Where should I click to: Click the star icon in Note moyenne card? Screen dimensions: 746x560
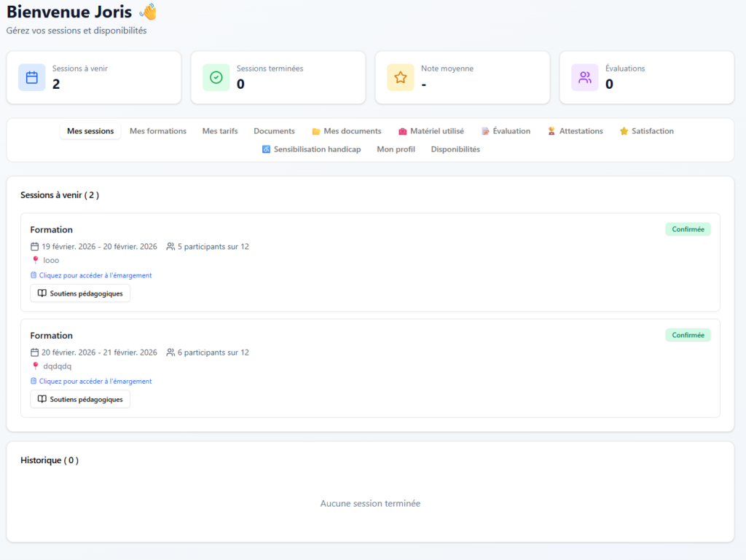(401, 77)
